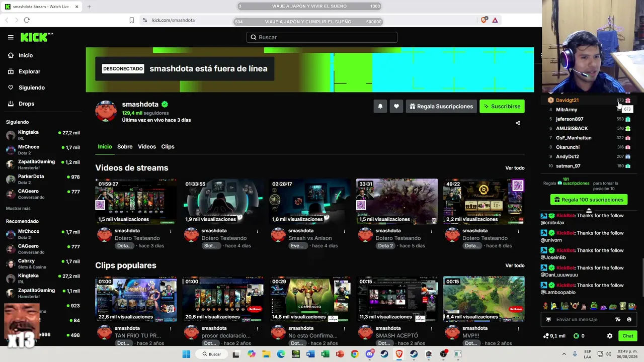Switch to the Sobre tab
Viewport: 644px width, 362px height.
coord(125,147)
